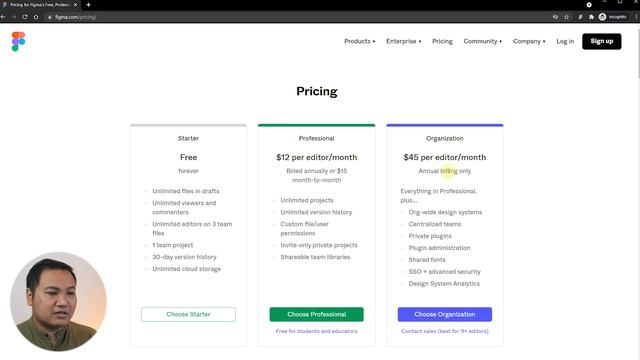Open a new browser tab with plus
Screen dimensions: 640x360
(x=88, y=5)
